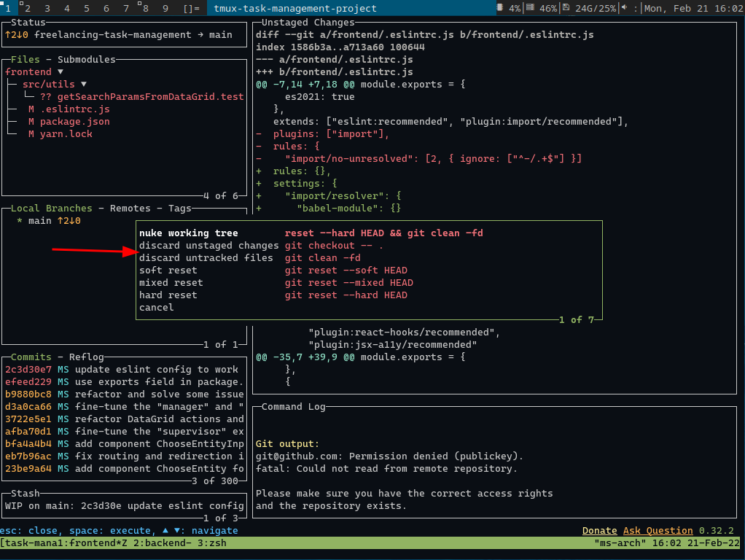The height and width of the screenshot is (560, 745).
Task: Switch to workspace tag 4
Action: [x=67, y=8]
